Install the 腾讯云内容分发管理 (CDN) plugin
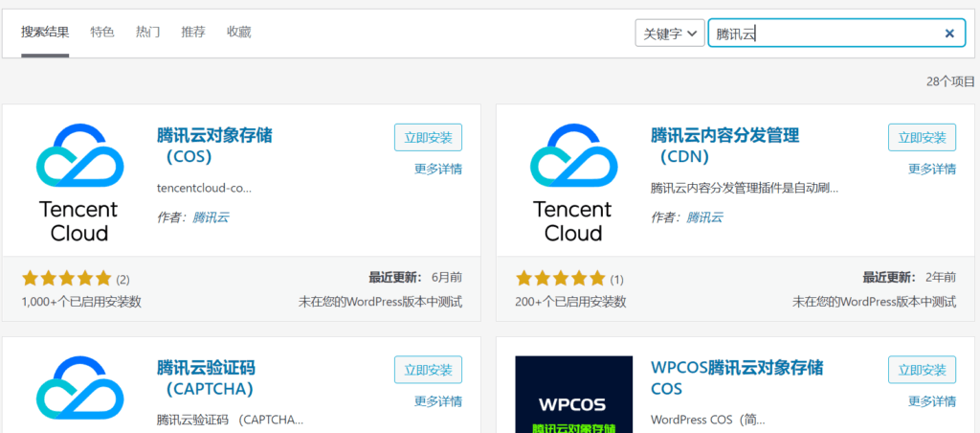 pyautogui.click(x=922, y=137)
